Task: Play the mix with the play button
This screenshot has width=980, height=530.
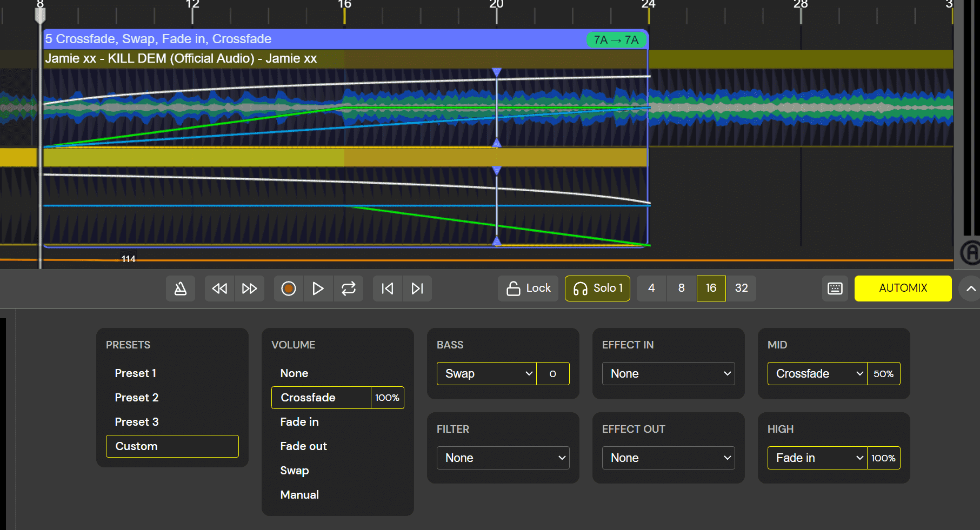Action: [x=318, y=289]
